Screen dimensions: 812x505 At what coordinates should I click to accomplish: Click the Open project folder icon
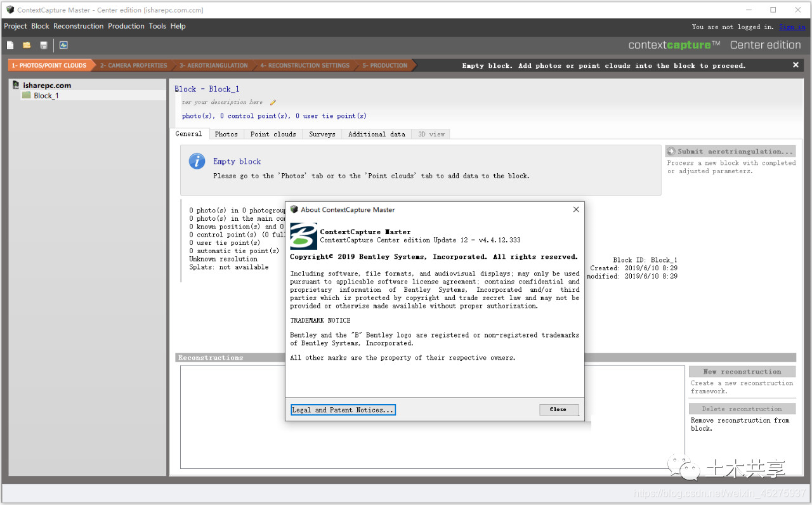[27, 45]
